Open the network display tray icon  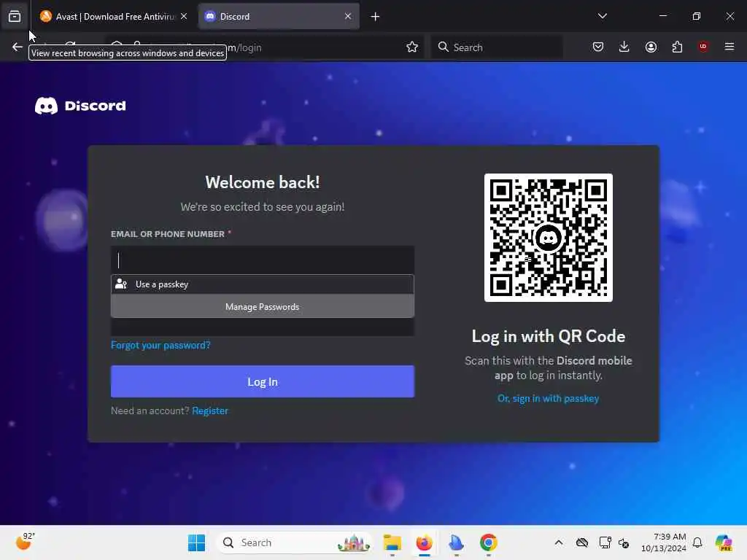tap(605, 542)
